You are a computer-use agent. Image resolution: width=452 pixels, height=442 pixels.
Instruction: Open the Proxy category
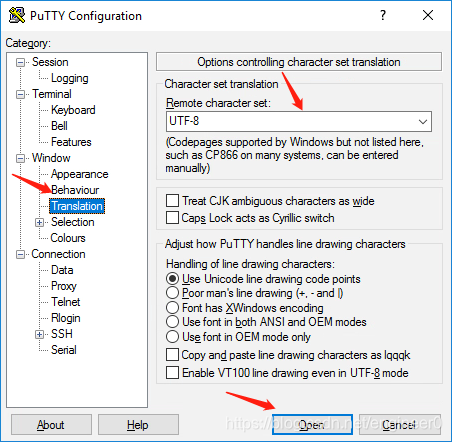[x=64, y=286]
